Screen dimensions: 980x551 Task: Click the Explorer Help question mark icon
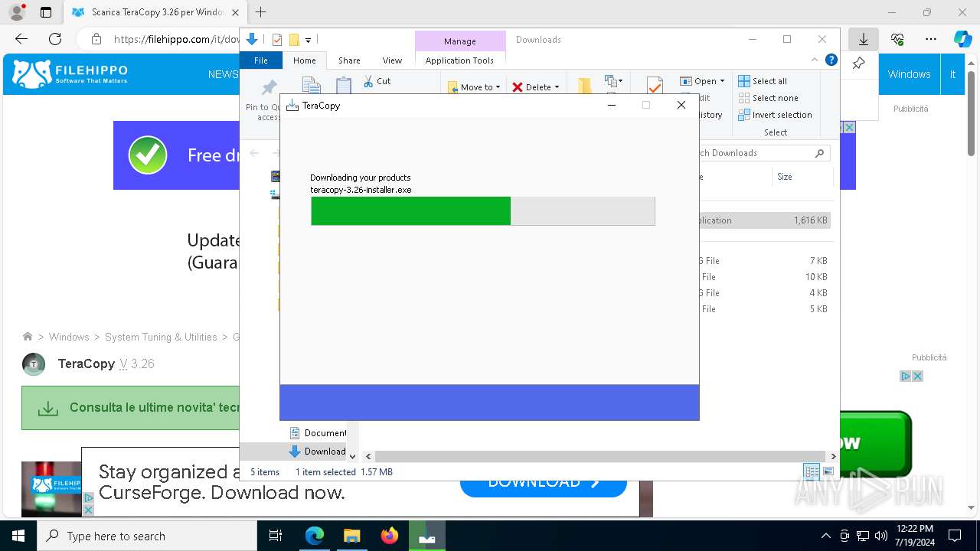[x=831, y=60]
